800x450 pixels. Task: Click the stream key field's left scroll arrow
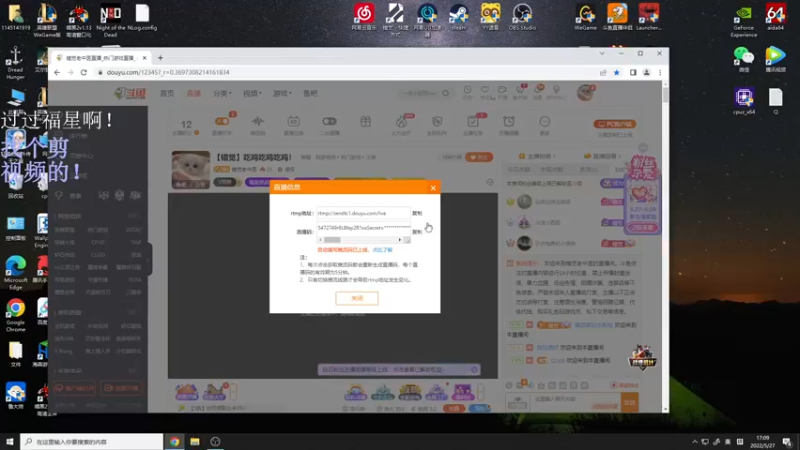[320, 240]
